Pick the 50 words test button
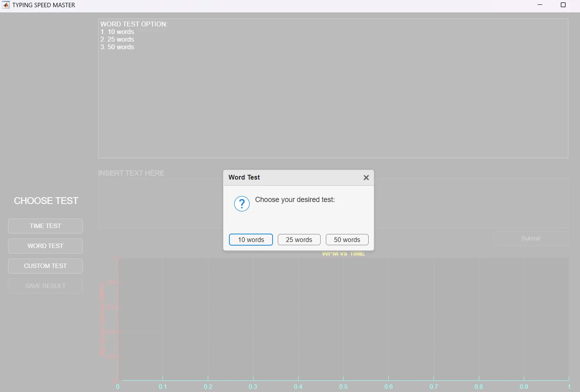The width and height of the screenshot is (580, 392). pos(347,240)
